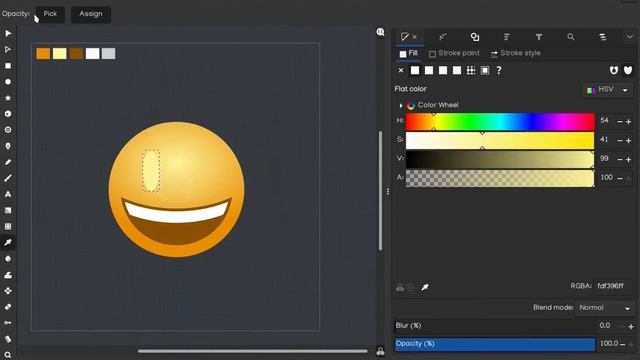Increase Hue value with plus

[x=629, y=121]
